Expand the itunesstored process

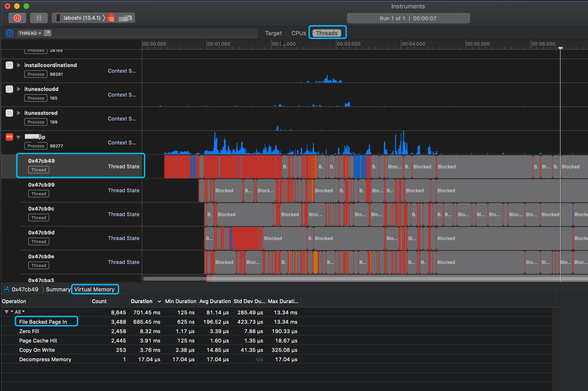[19, 113]
